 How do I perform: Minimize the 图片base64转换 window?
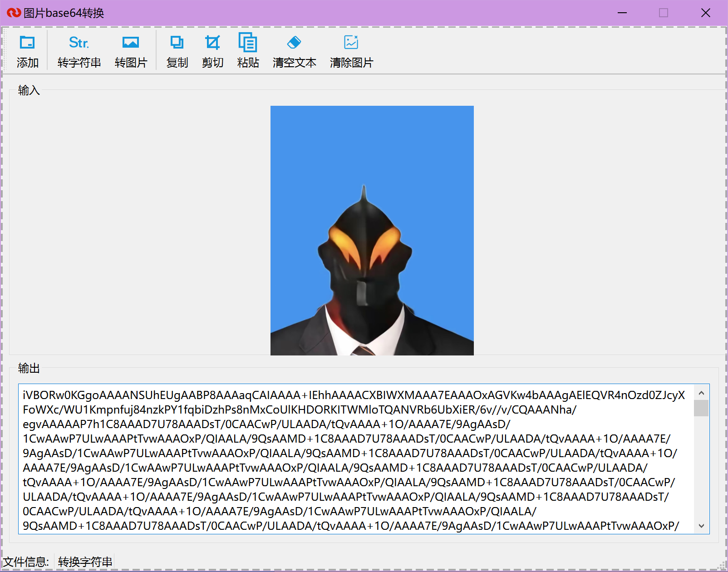[622, 13]
